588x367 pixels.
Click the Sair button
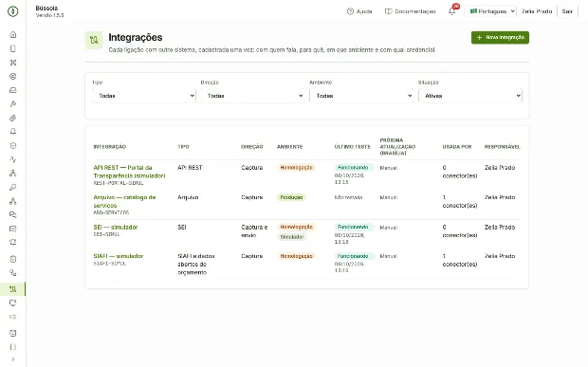coord(567,11)
